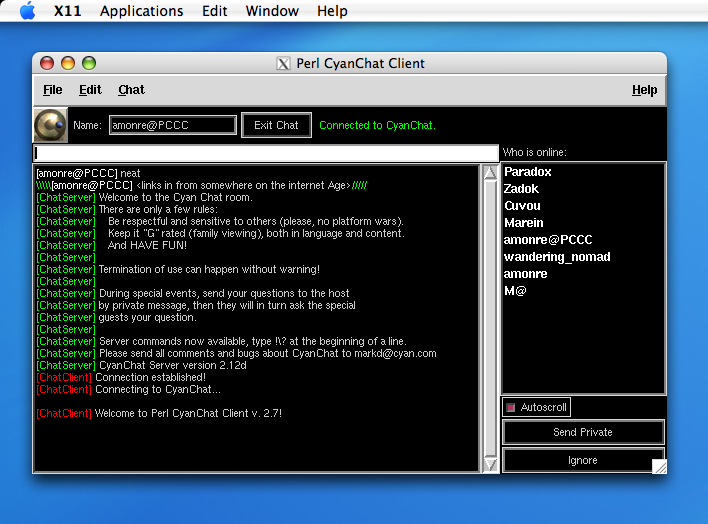Click the 'Perl CyanChat Client' window title
The height and width of the screenshot is (524, 708).
(x=360, y=64)
